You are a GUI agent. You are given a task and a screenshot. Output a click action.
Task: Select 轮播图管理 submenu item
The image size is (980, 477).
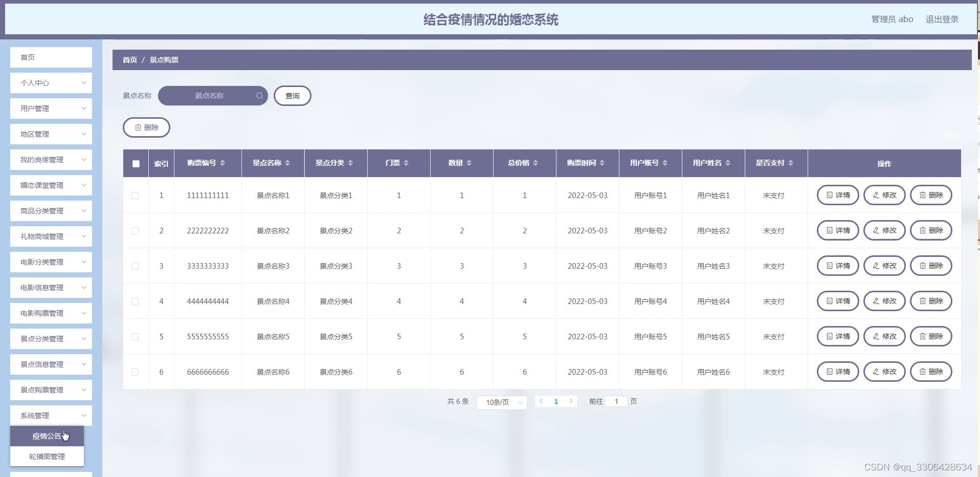[47, 457]
